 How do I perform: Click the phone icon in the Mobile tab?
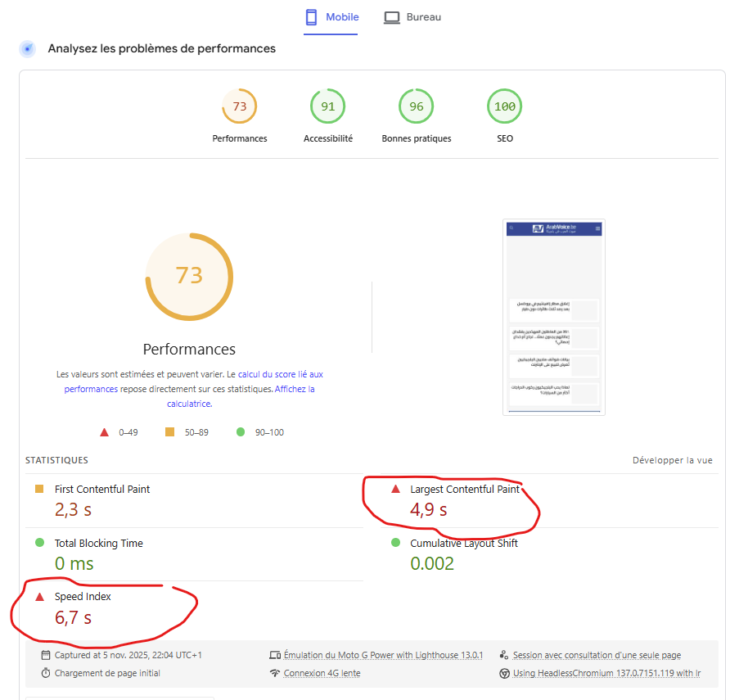pyautogui.click(x=311, y=17)
